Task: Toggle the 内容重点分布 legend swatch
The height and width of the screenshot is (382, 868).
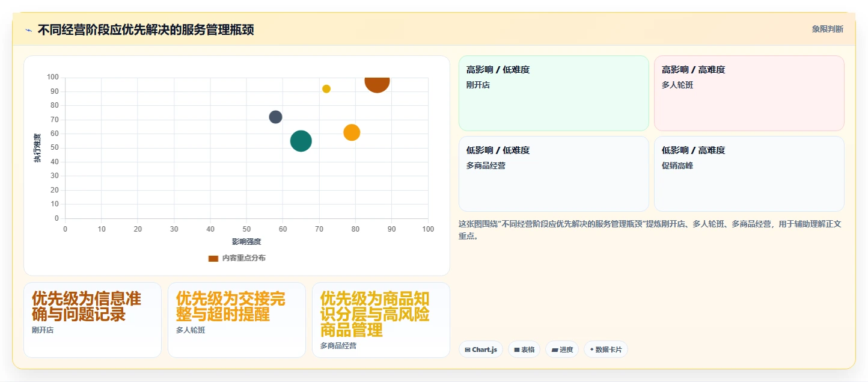Action: pos(213,258)
